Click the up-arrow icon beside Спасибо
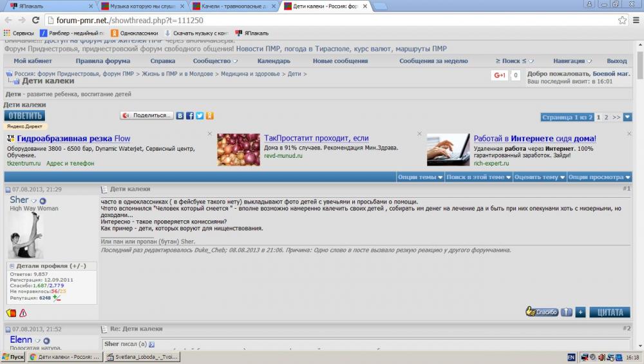This screenshot has width=644, height=364. (x=567, y=312)
